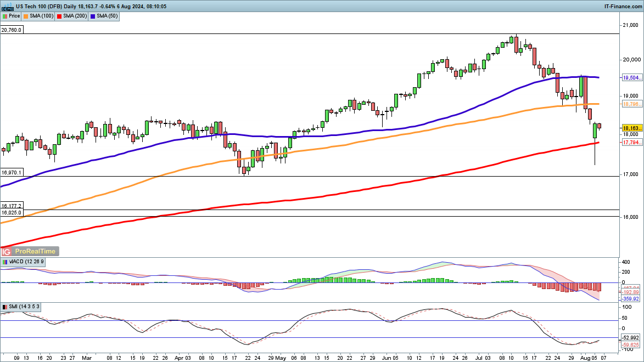Click the MACD indicator color icon
644x362 pixels.
click(5, 262)
